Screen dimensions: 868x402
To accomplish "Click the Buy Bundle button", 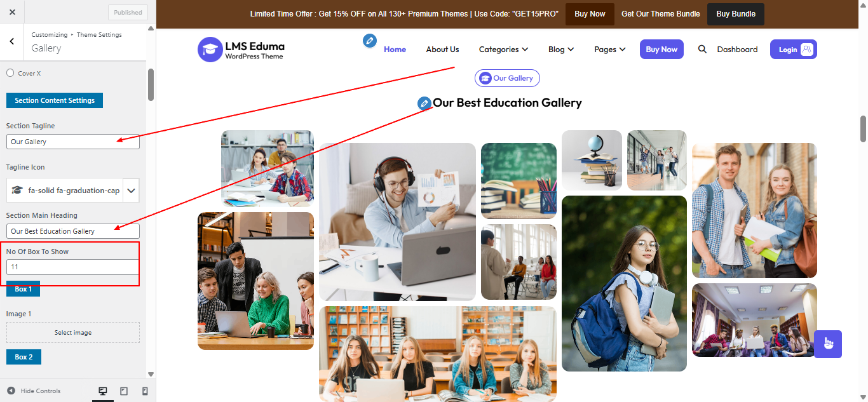I will [735, 13].
